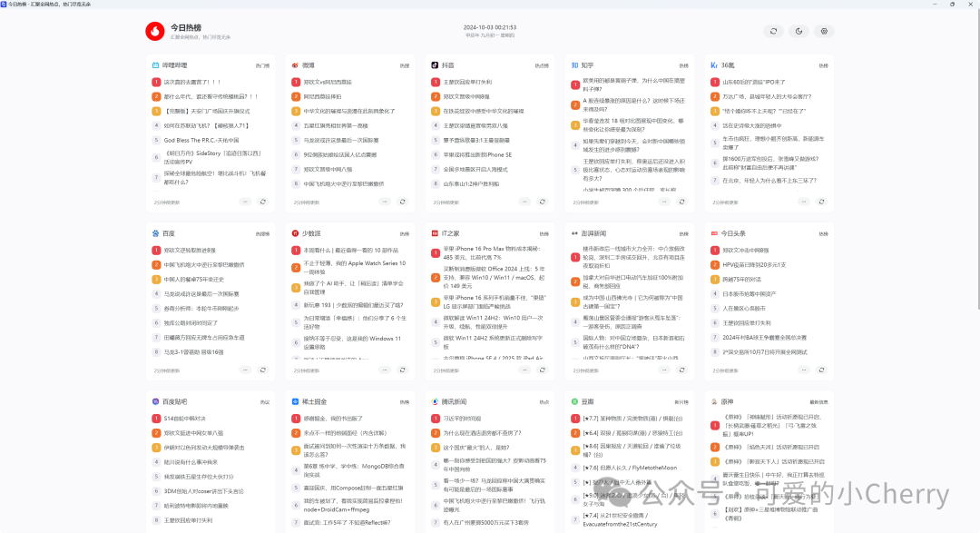Open the more (…) menu on 微博 card
This screenshot has height=533, width=980.
point(385,202)
